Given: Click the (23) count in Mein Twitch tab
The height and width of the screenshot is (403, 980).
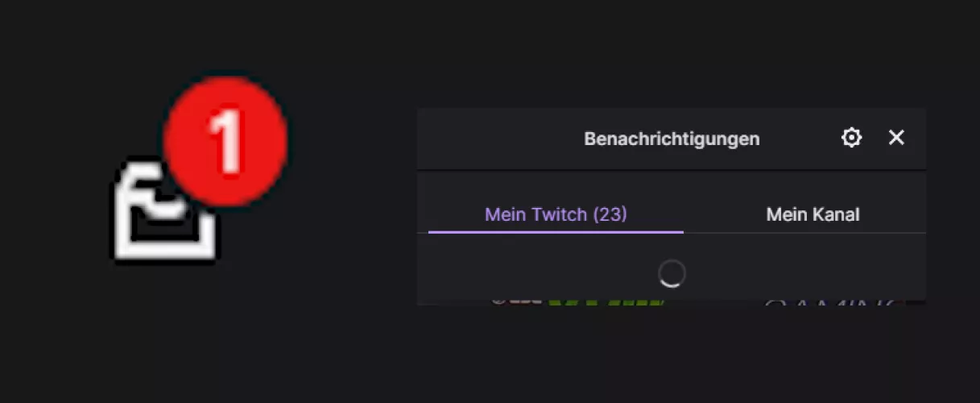Looking at the screenshot, I should [x=610, y=214].
